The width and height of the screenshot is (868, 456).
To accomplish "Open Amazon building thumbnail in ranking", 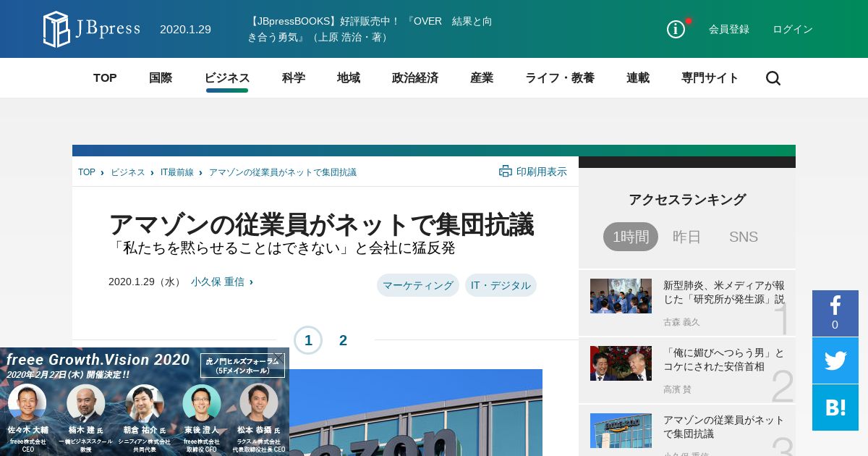I will click(621, 431).
